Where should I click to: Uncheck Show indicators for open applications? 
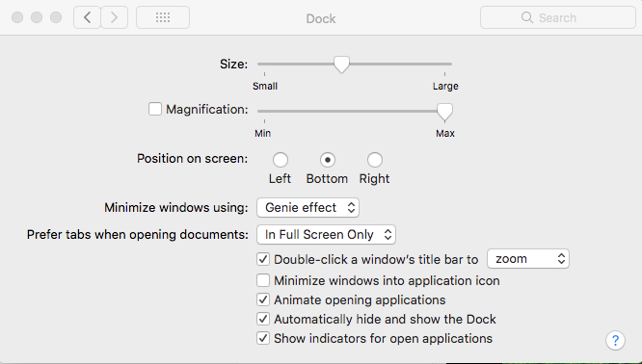263,338
